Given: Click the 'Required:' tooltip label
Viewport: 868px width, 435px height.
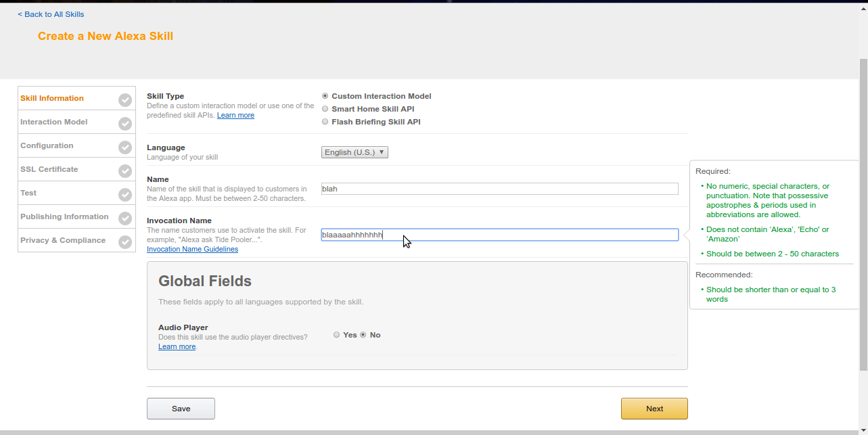Looking at the screenshot, I should 713,171.
